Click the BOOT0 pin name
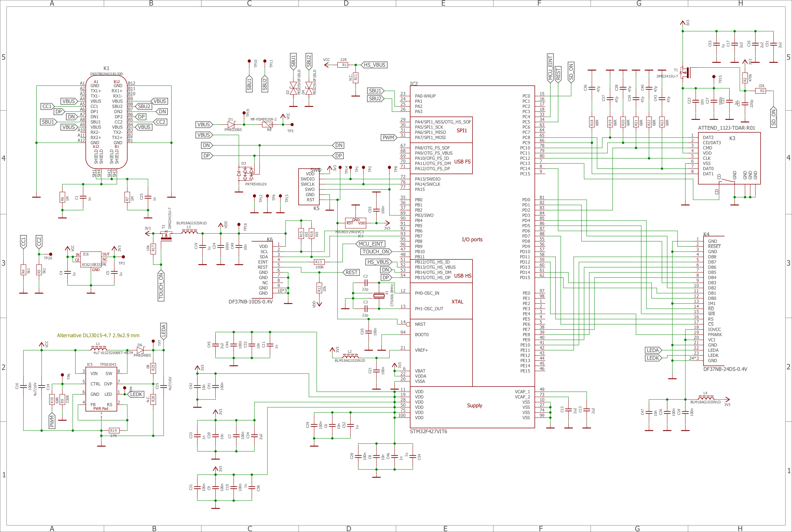Image resolution: width=792 pixels, height=532 pixels. [x=422, y=335]
